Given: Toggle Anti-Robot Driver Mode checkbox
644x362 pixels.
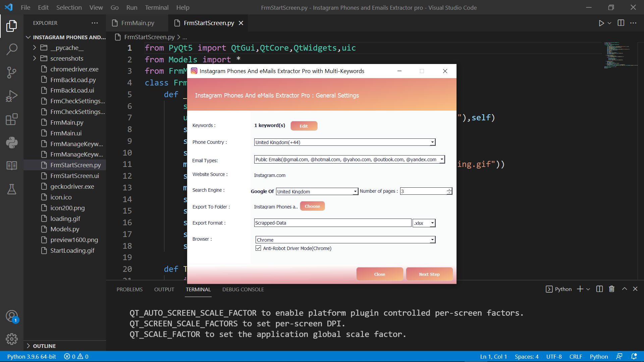Looking at the screenshot, I should point(258,248).
